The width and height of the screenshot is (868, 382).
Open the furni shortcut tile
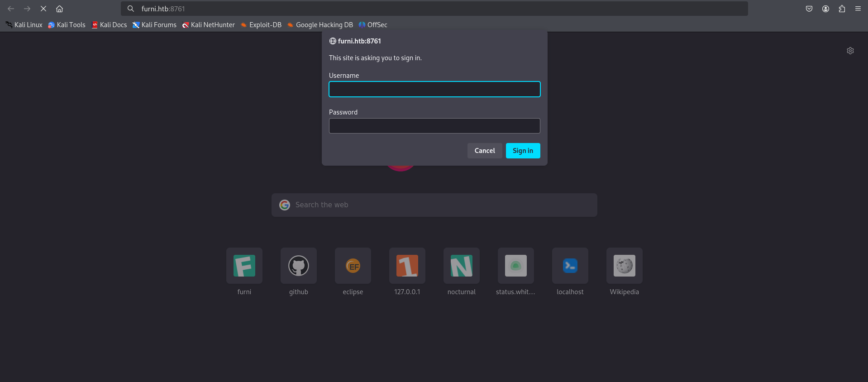click(244, 266)
